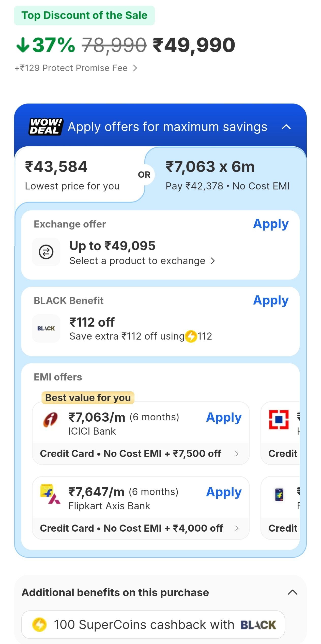Click the green discount down-arrow icon
Viewport: 321px width, 644px height.
click(x=23, y=45)
